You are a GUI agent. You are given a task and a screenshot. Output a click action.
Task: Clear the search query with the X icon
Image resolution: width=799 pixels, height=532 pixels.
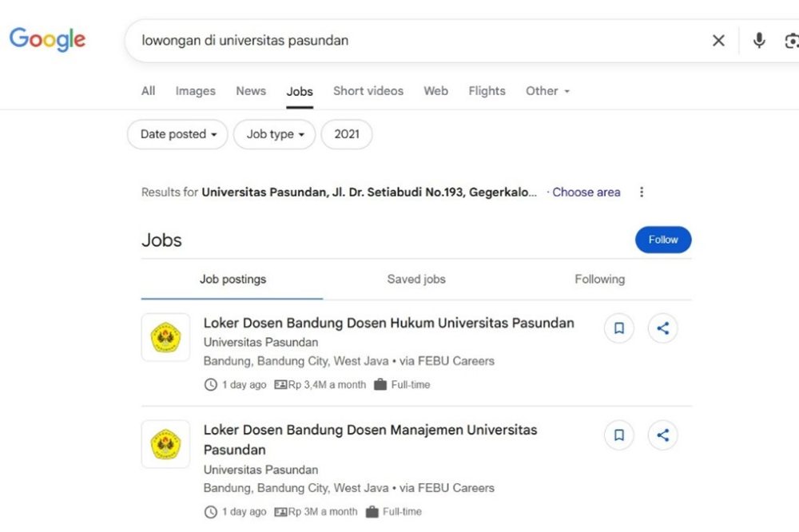(718, 40)
